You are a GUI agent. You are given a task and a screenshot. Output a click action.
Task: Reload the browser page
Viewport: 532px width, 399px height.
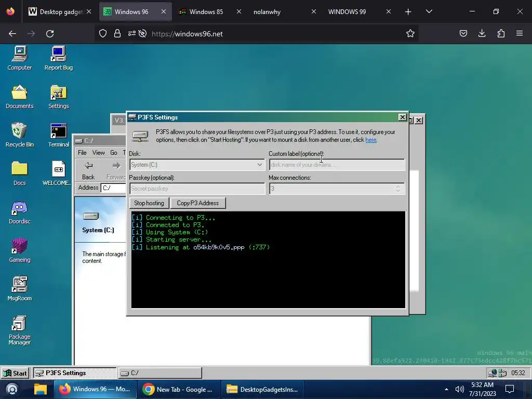coord(50,34)
